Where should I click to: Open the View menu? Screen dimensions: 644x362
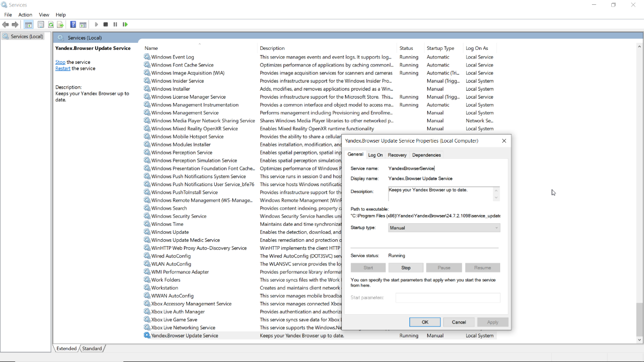pos(44,15)
